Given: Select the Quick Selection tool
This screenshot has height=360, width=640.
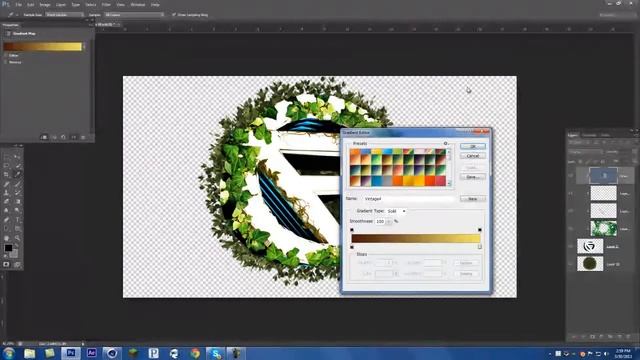Looking at the screenshot, I should [18, 166].
